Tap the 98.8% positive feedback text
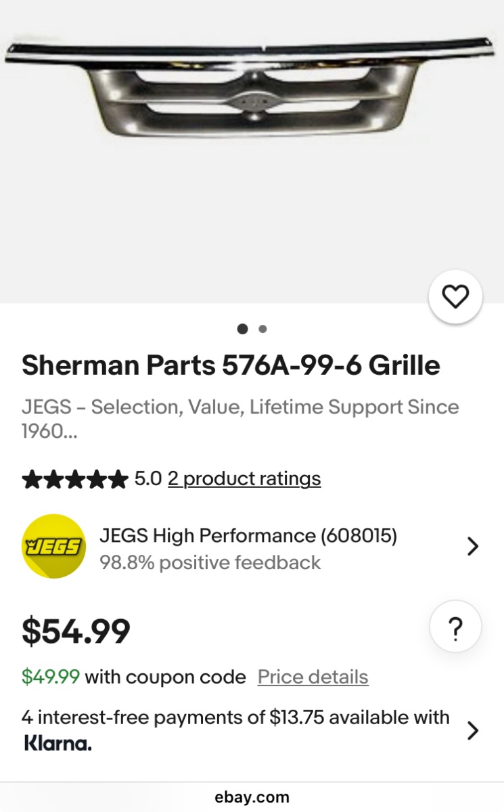The image size is (504, 812). point(210,562)
